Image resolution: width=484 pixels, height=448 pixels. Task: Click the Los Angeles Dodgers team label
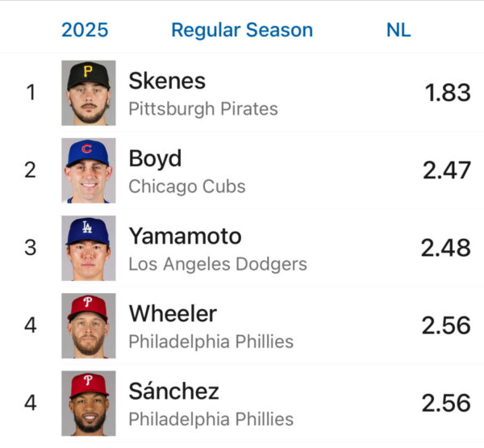click(218, 264)
